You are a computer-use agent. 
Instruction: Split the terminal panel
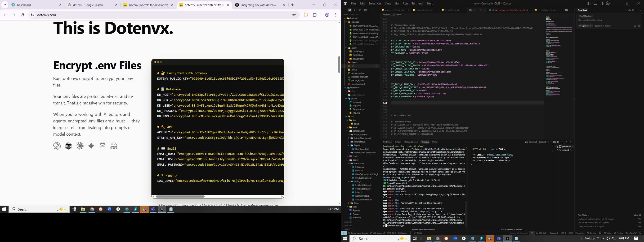point(555,142)
